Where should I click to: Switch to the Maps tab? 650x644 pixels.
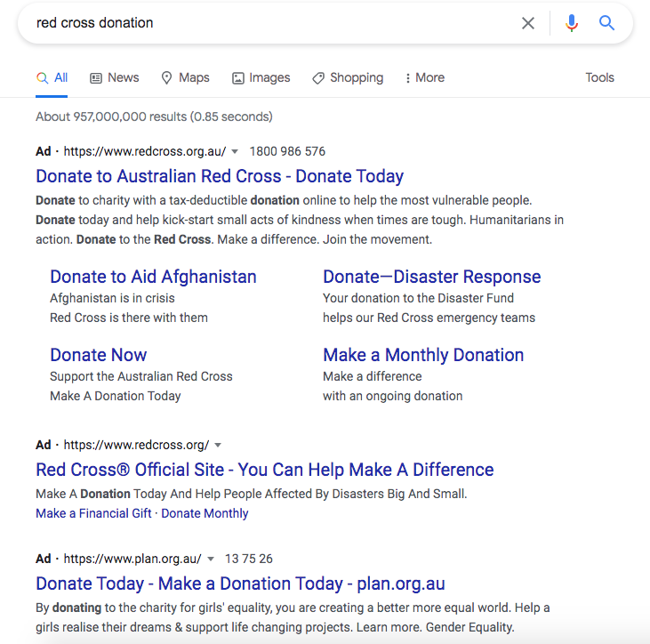[185, 77]
